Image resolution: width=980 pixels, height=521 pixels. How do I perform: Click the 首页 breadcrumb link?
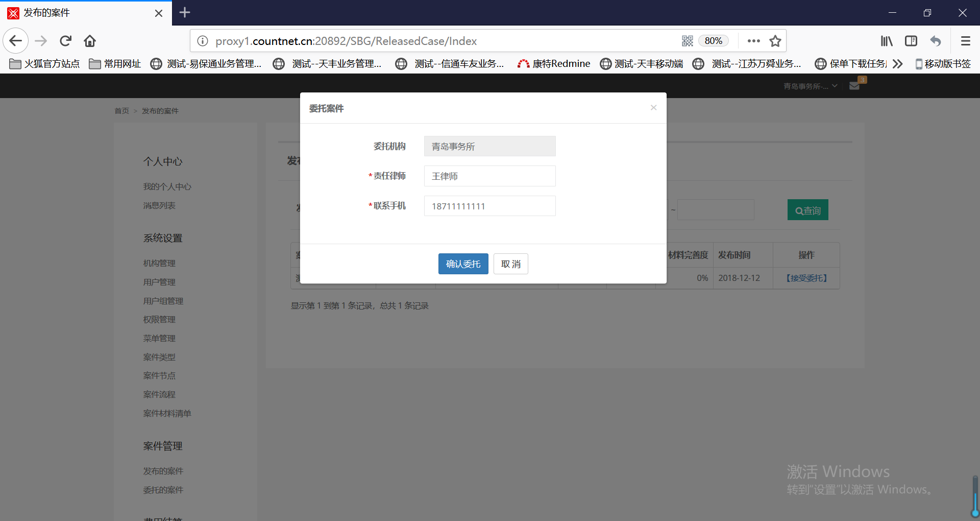(121, 111)
